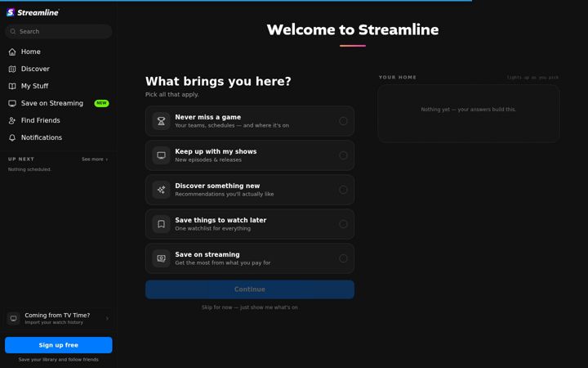Click the Streamline wordmark

tap(38, 12)
